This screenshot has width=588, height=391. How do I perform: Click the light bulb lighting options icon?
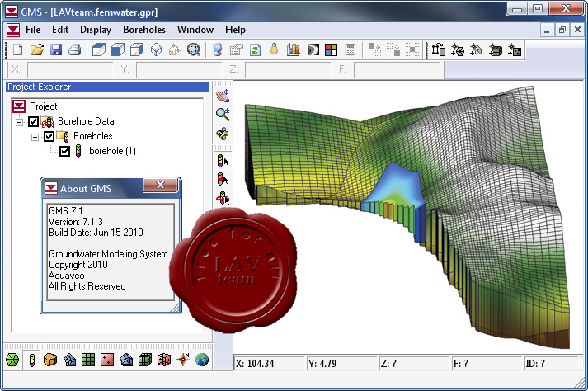click(274, 49)
